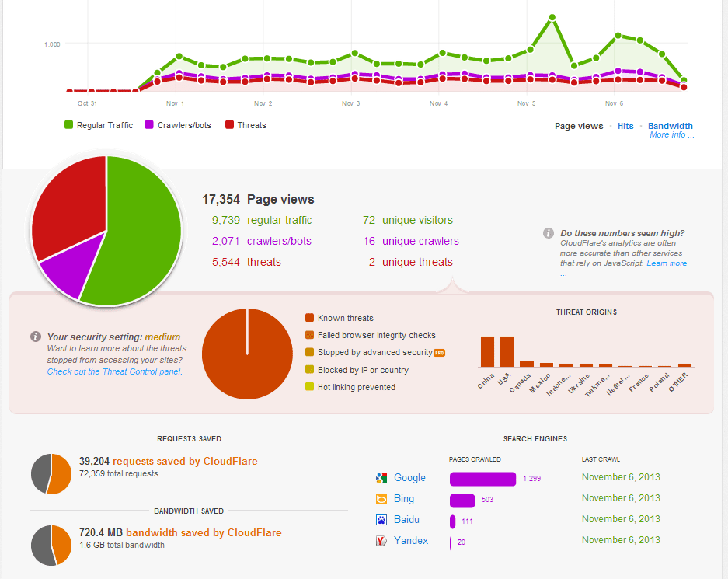Click the OTHER threat origin bar
Image resolution: width=728 pixels, height=579 pixels.
[684, 365]
